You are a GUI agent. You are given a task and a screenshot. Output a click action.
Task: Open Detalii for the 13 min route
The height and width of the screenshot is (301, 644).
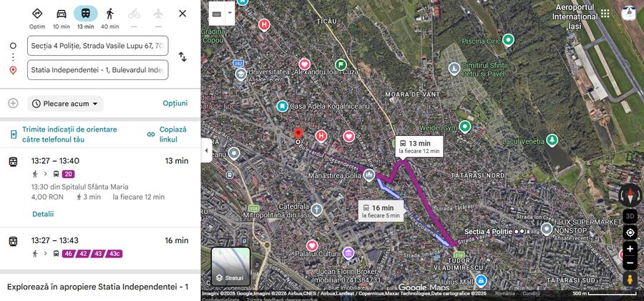click(x=43, y=214)
